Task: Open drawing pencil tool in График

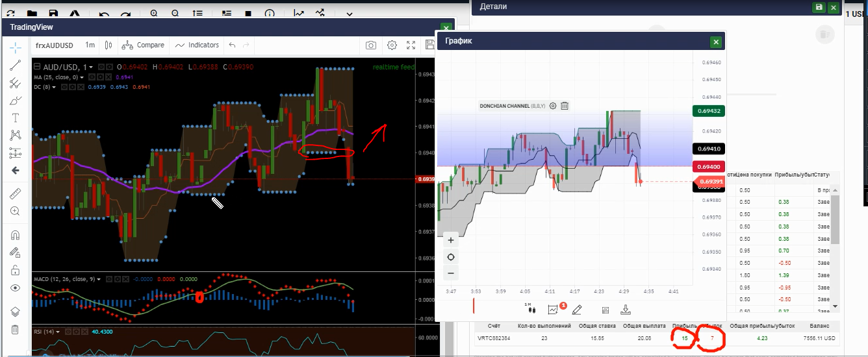Action: pos(577,310)
